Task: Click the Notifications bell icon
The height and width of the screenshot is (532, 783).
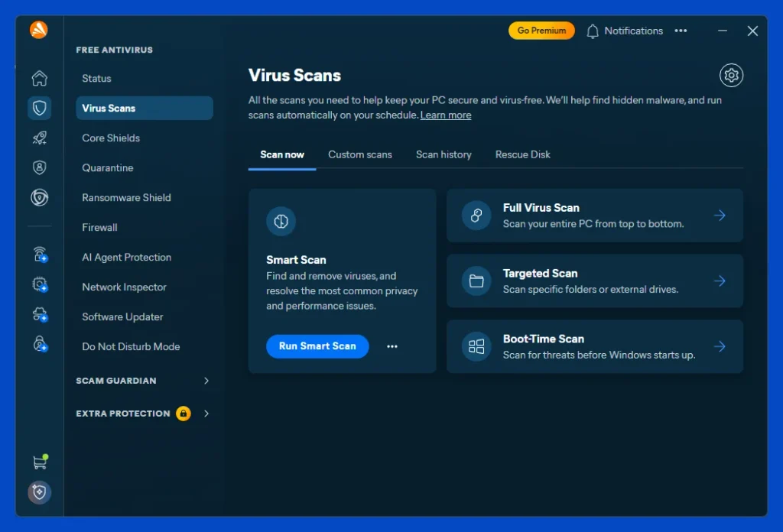Action: coord(593,31)
